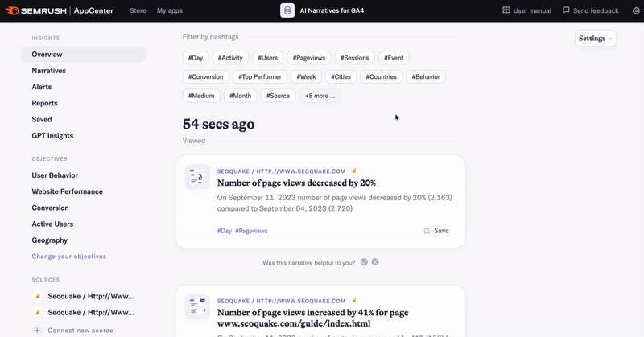Click Connect new source link

(80, 331)
